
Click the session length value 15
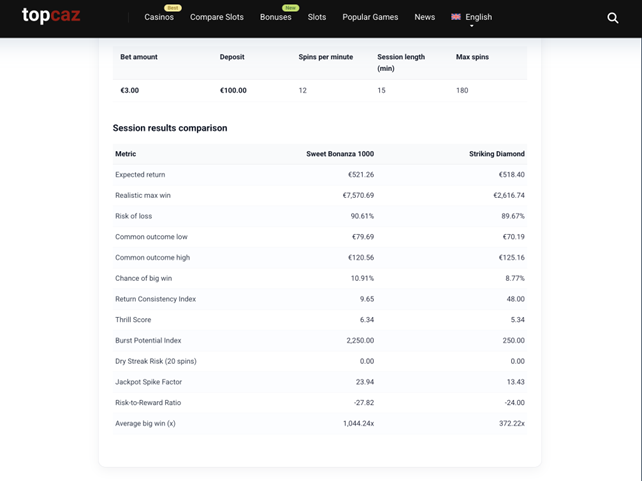381,90
